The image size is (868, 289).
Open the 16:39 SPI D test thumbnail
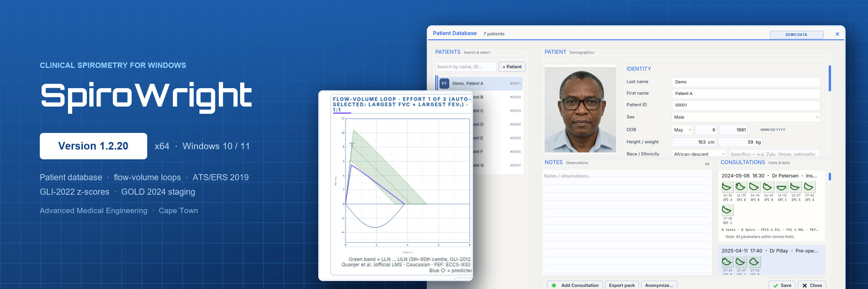coord(741,187)
